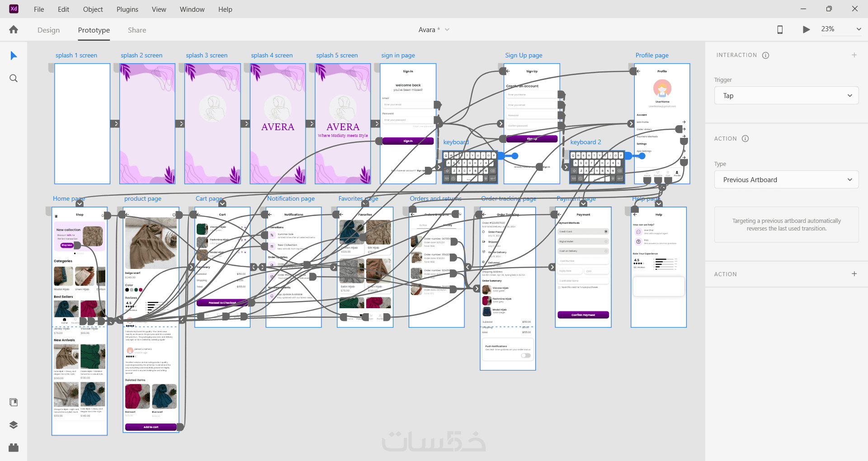The height and width of the screenshot is (461, 868).
Task: Select the splash 5 screen artboard title
Action: tap(337, 55)
